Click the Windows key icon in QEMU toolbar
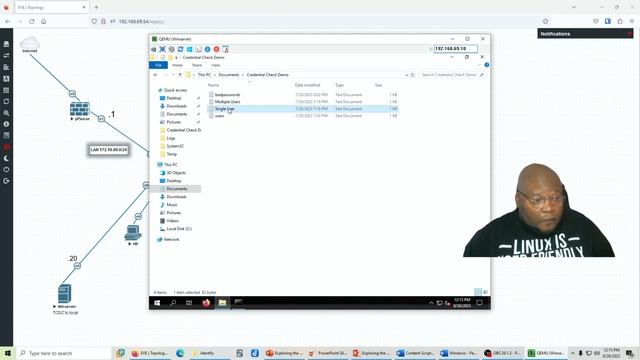 [x=189, y=49]
